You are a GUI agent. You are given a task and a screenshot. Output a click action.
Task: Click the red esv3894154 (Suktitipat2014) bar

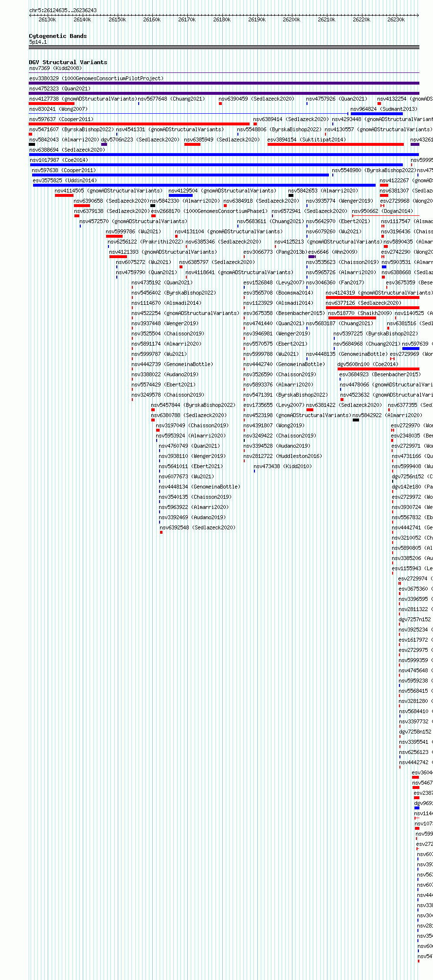[335, 144]
